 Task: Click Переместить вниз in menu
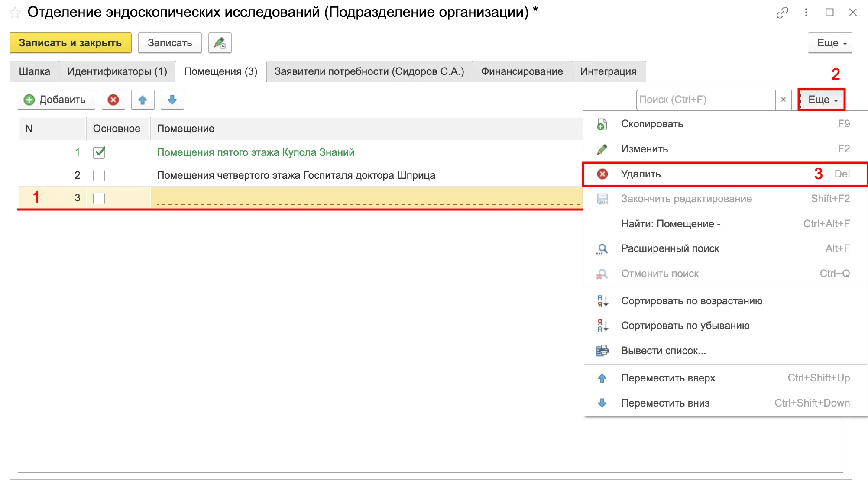coord(725,403)
